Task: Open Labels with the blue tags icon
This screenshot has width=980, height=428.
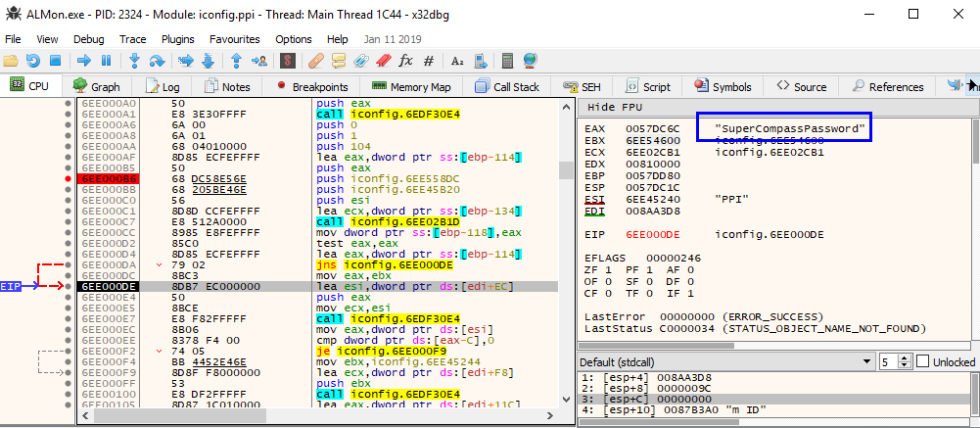Action: (x=360, y=61)
